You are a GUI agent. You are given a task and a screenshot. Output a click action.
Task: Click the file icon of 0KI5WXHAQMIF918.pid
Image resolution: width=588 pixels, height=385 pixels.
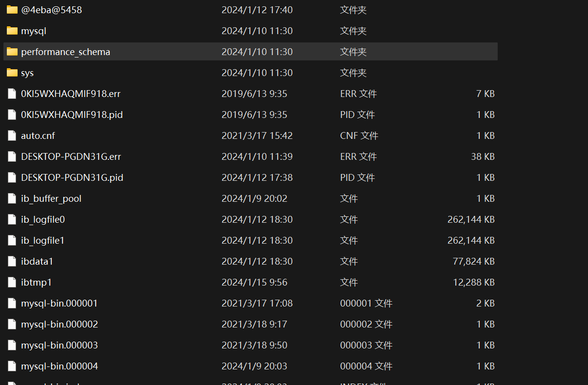12,115
